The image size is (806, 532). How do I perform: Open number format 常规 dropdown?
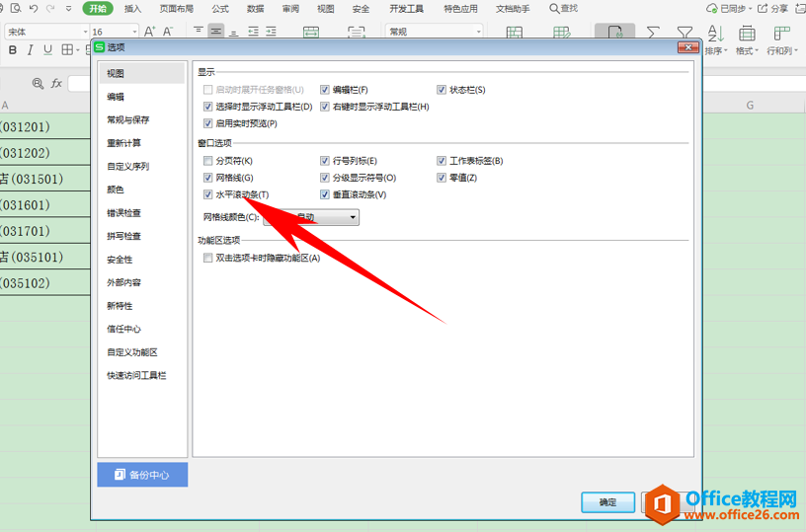(x=478, y=32)
